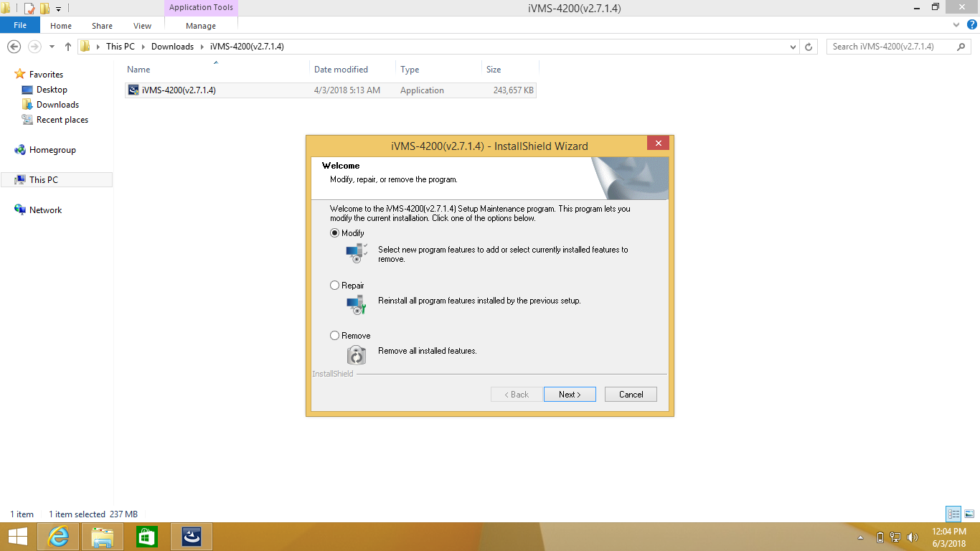Open Windows Store from the taskbar
This screenshot has height=551, width=980.
pyautogui.click(x=146, y=537)
